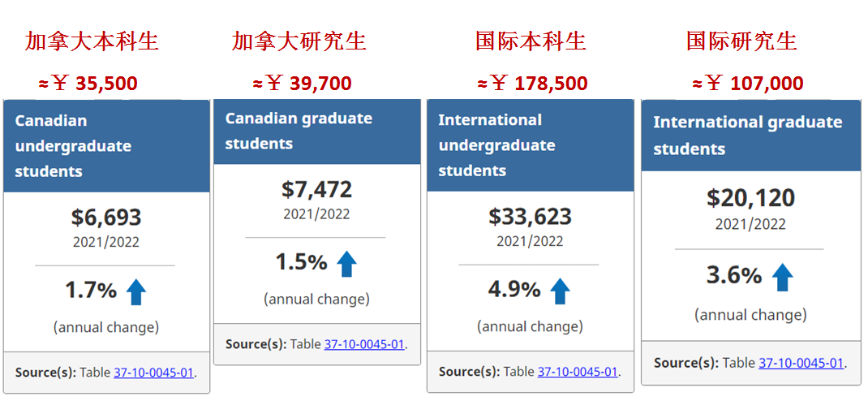Viewport: 868px width, 401px height.
Task: Click the red ≈¥ 178,500 label
Action: [x=532, y=84]
